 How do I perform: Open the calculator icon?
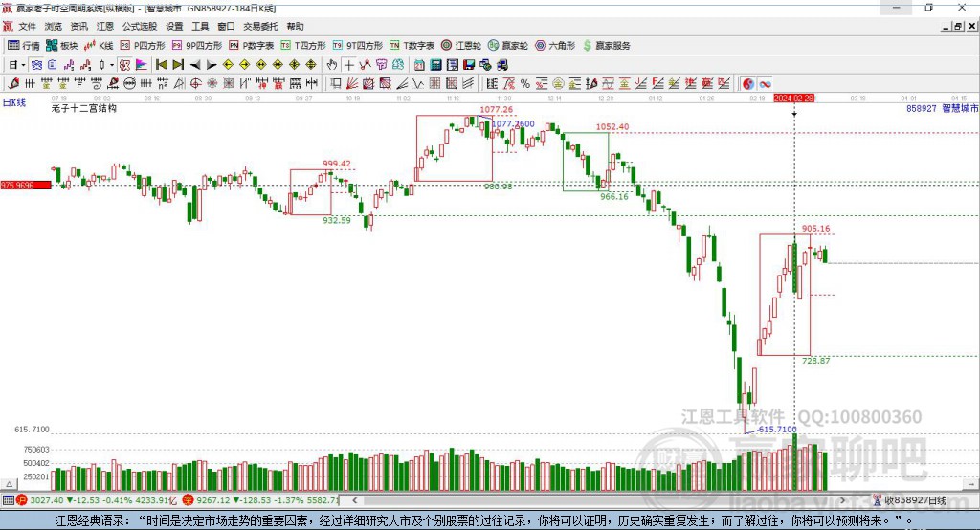435,65
